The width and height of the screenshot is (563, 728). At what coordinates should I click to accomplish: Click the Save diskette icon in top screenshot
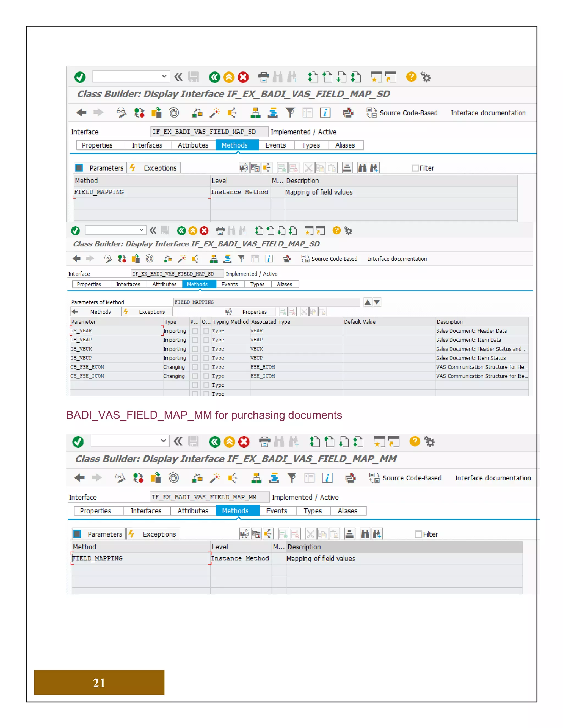pyautogui.click(x=194, y=77)
